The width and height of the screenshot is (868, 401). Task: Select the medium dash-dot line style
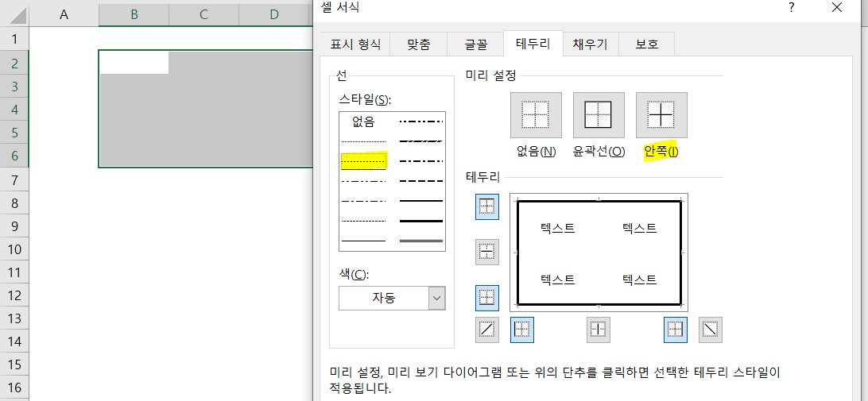coord(421,161)
